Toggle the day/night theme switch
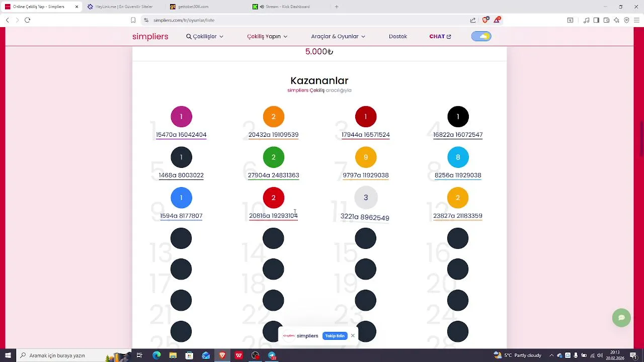This screenshot has height=362, width=644. coord(481,36)
